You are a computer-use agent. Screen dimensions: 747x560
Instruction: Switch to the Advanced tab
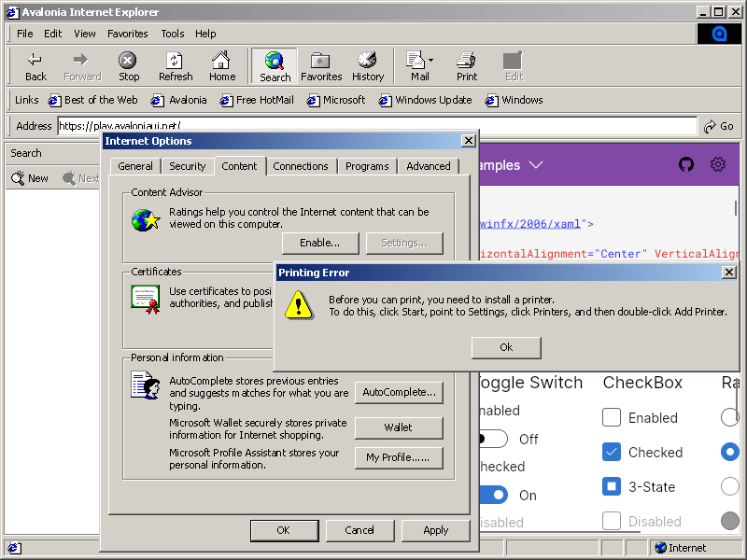click(x=429, y=166)
